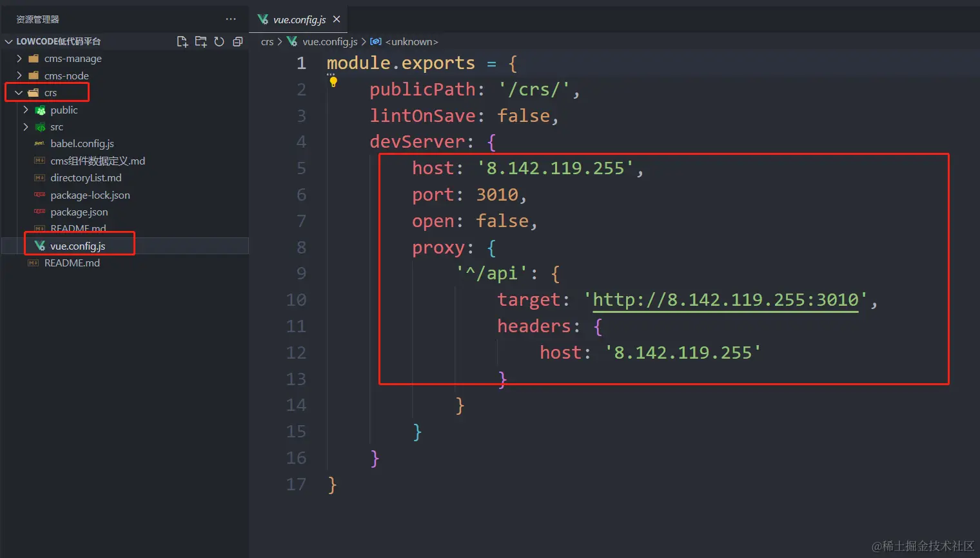Image resolution: width=980 pixels, height=558 pixels.
Task: Click the devServer property text
Action: [417, 142]
